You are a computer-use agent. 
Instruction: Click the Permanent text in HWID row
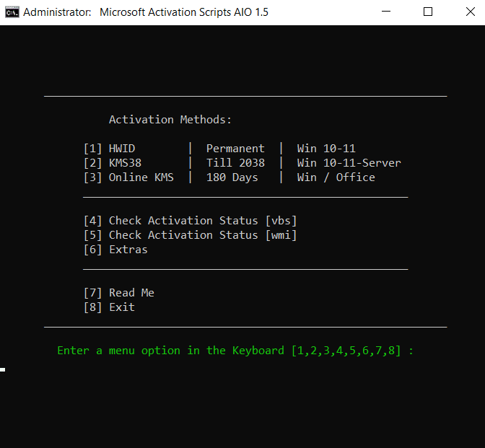[235, 149]
